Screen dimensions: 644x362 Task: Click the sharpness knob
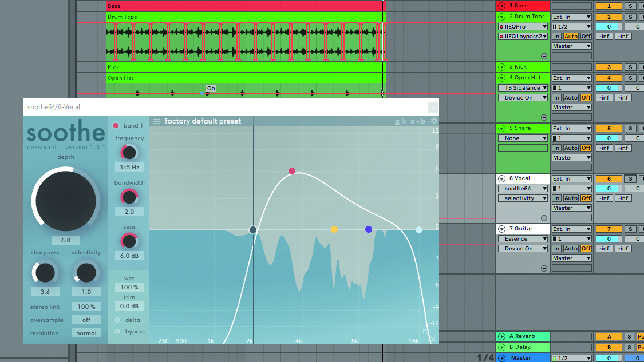click(45, 273)
